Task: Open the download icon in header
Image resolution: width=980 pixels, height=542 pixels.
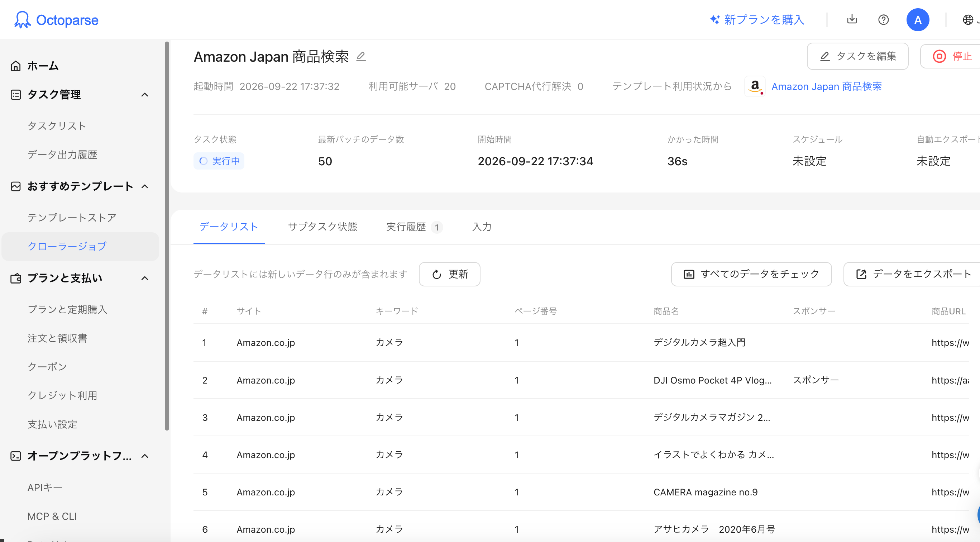Action: pos(852,19)
